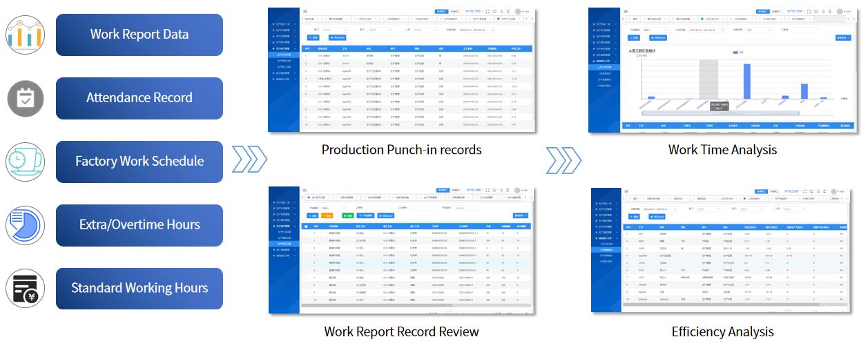Toggle hamburger menu in Work Report Record Review window
Viewport: 868px width, 346px height.
[305, 190]
